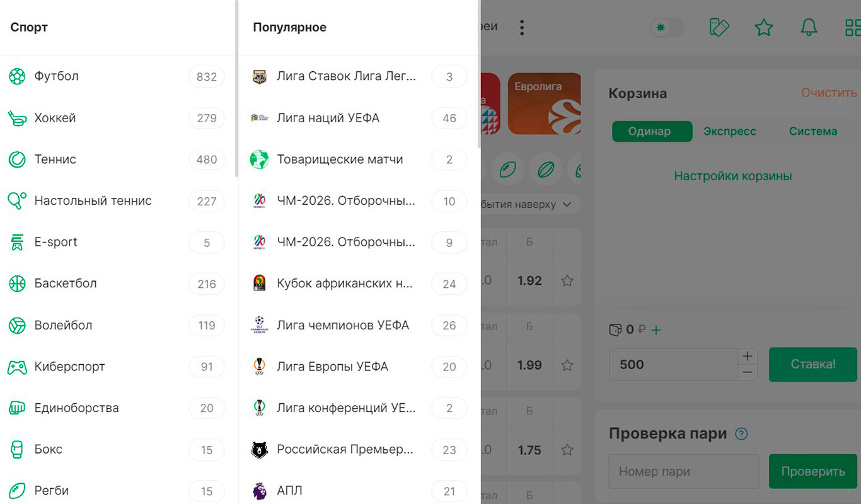The image size is (861, 504).
Task: Switch to the Экспресс tab
Action: pos(729,131)
